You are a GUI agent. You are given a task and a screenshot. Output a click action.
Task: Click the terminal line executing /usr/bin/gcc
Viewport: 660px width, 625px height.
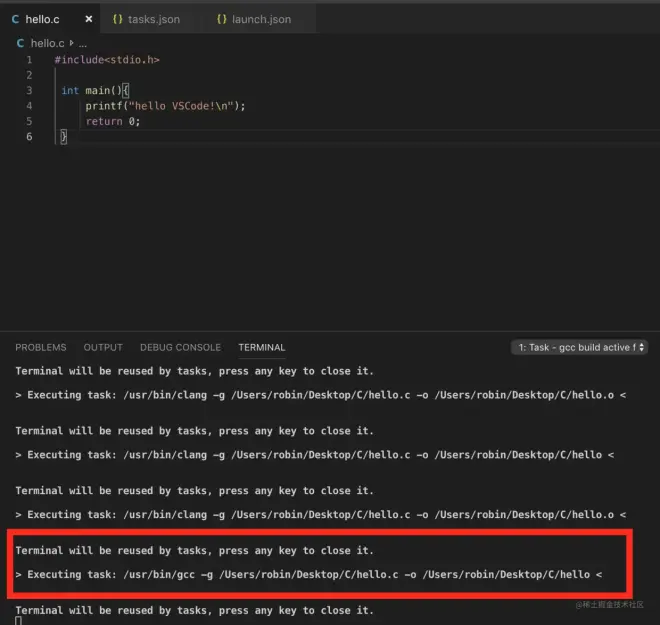pyautogui.click(x=309, y=574)
